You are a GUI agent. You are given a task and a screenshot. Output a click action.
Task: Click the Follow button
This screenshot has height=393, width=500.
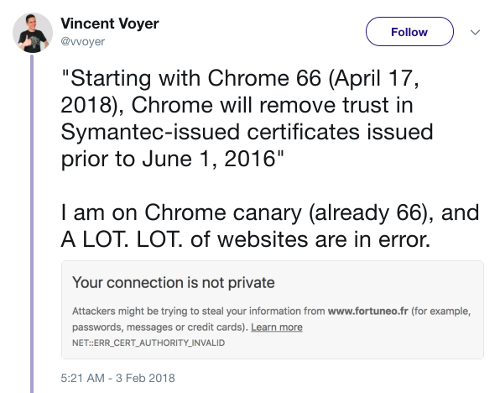pos(410,32)
